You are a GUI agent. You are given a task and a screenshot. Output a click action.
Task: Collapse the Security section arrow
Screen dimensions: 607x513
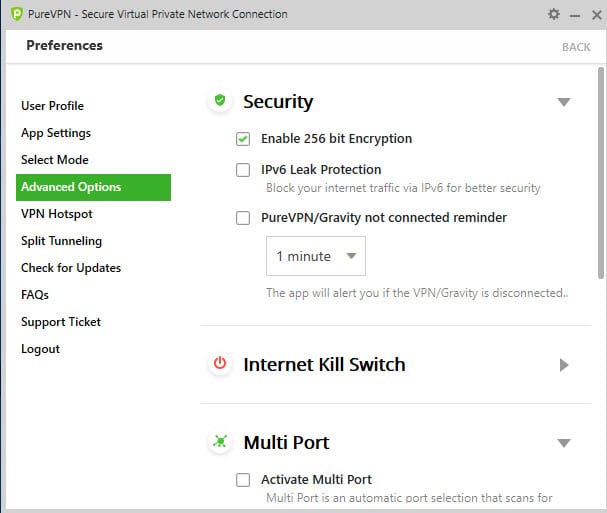pos(563,102)
